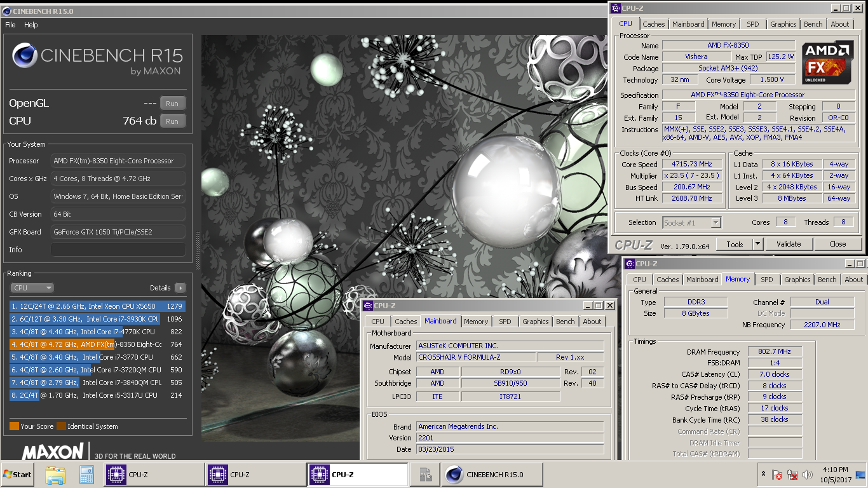Open the PNG file taskbar icon

426,475
